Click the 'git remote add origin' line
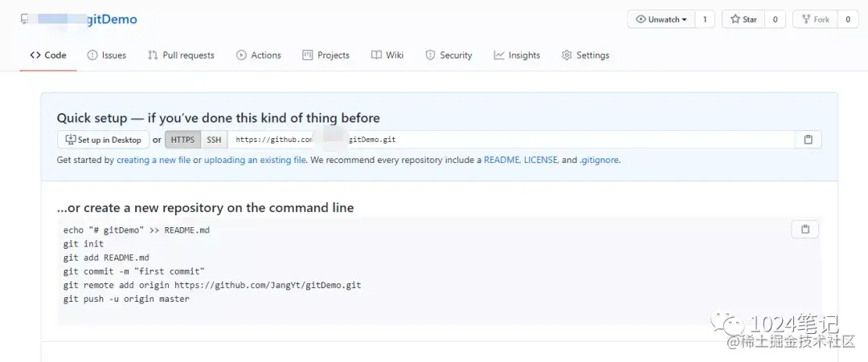 [212, 285]
